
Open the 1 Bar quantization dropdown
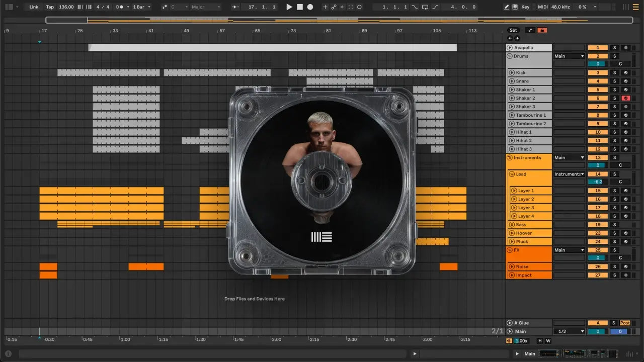pyautogui.click(x=141, y=7)
